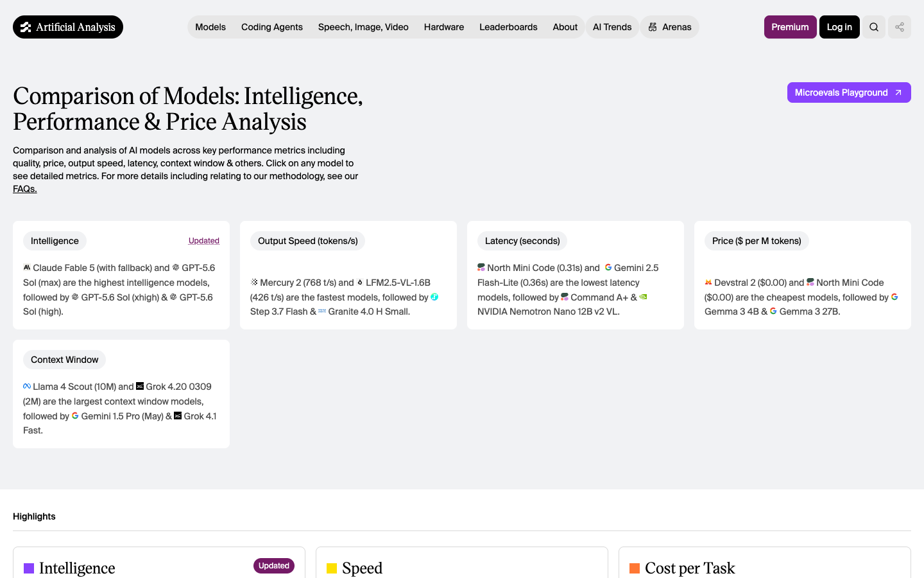This screenshot has height=578, width=924.
Task: Click the Devstral 2 Mistral icon
Action: click(x=708, y=282)
